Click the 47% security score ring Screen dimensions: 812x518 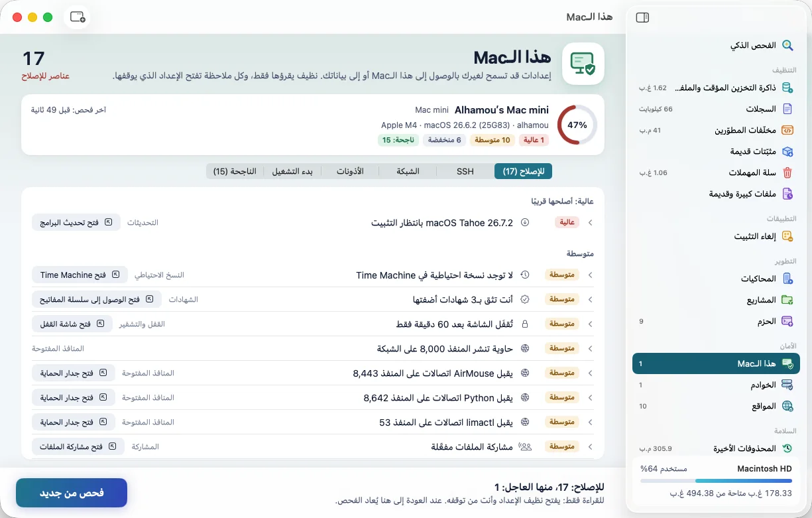[x=577, y=125]
